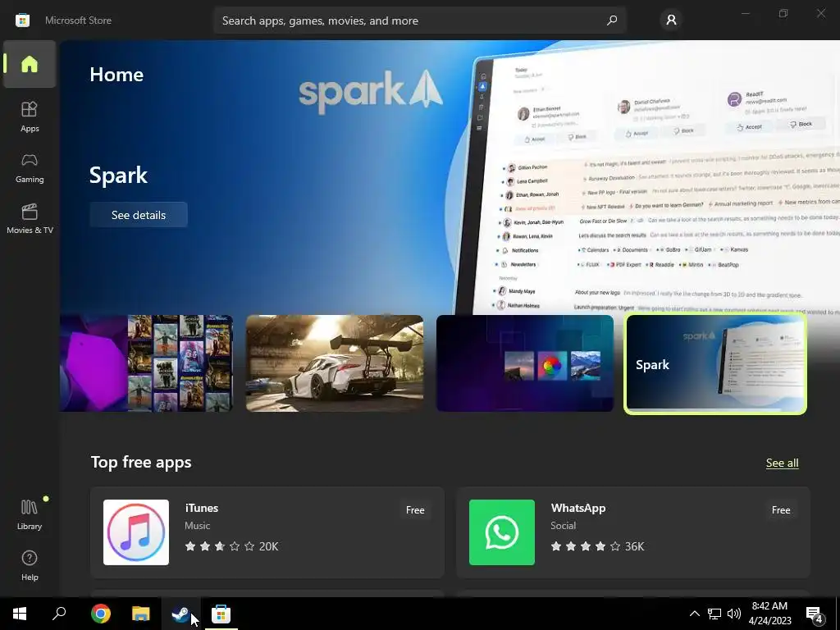Open Movies & TV section
Image resolution: width=840 pixels, height=630 pixels.
[30, 218]
